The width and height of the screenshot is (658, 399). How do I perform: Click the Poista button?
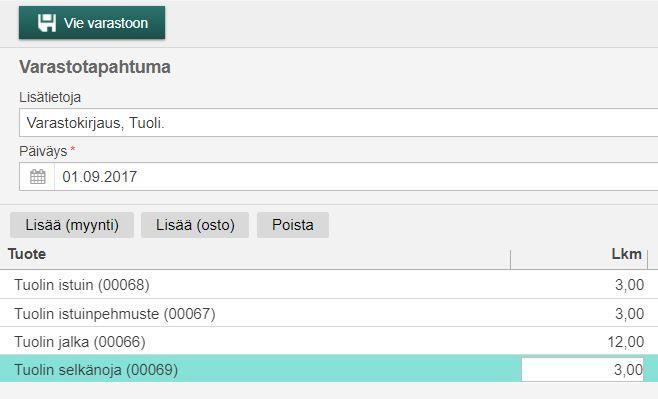(293, 225)
